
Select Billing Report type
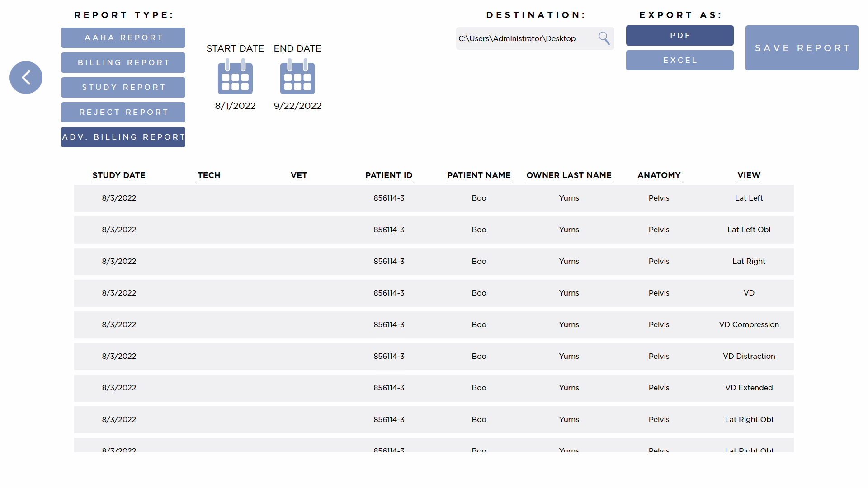click(x=123, y=62)
